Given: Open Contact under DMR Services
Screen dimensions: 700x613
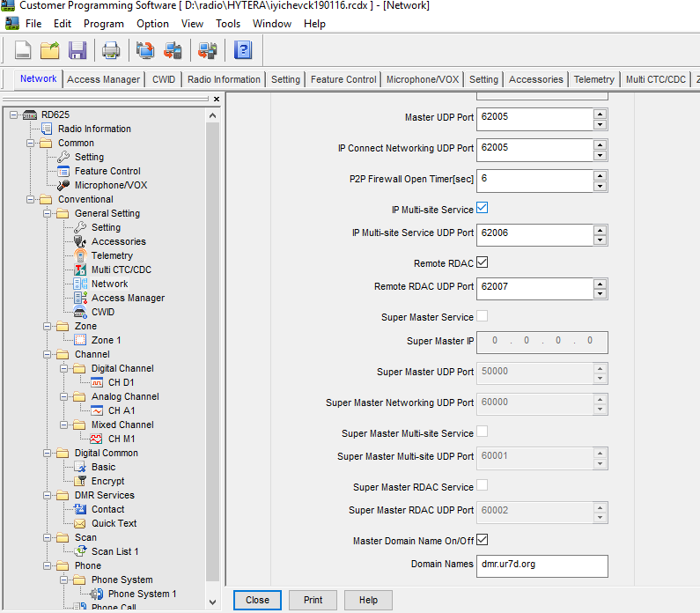Looking at the screenshot, I should [107, 509].
